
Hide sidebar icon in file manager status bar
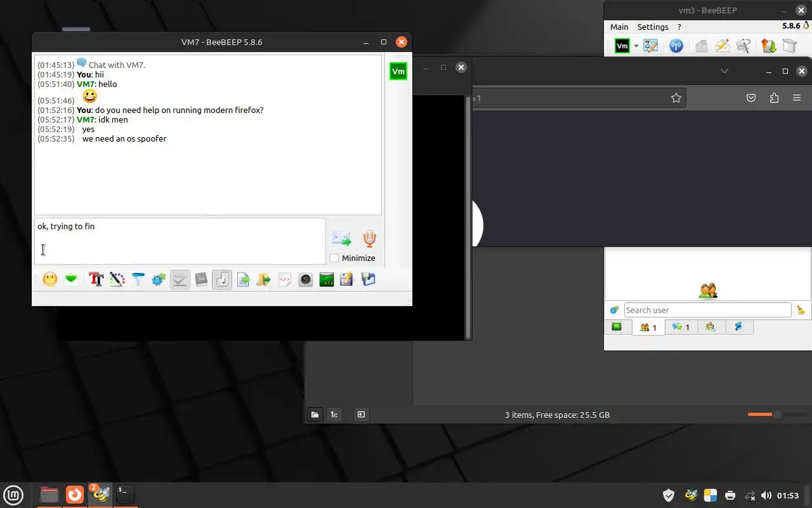point(361,415)
